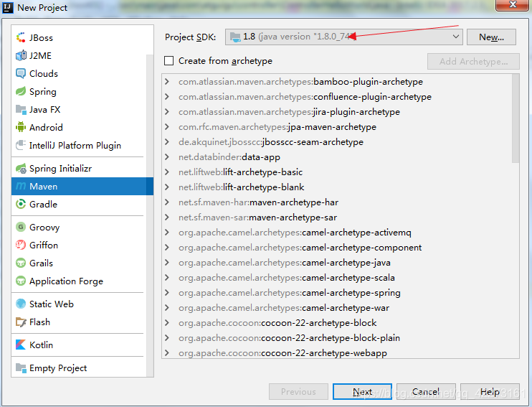Viewport: 532px width, 407px height.
Task: Click the Clouds speech-bubble icon
Action: [21, 73]
